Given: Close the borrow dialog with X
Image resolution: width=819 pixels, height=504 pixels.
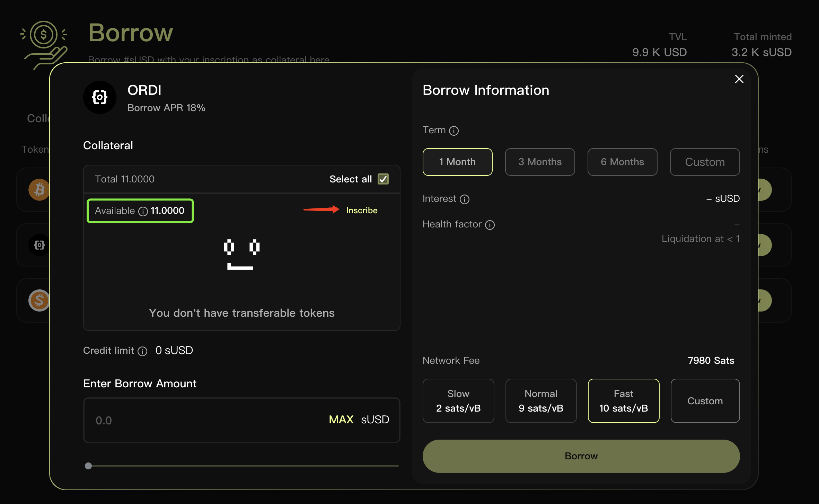Looking at the screenshot, I should (739, 79).
